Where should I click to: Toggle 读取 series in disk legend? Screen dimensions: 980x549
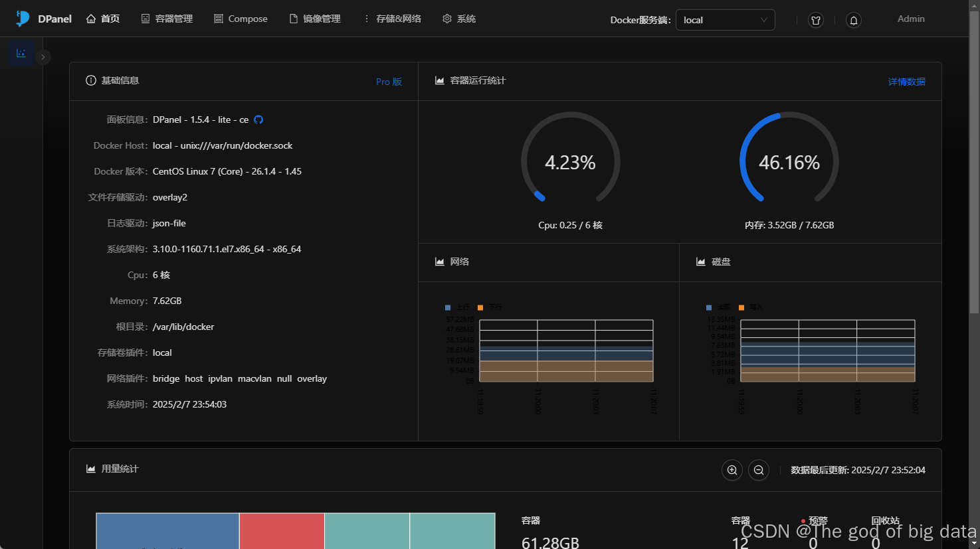[x=719, y=307]
